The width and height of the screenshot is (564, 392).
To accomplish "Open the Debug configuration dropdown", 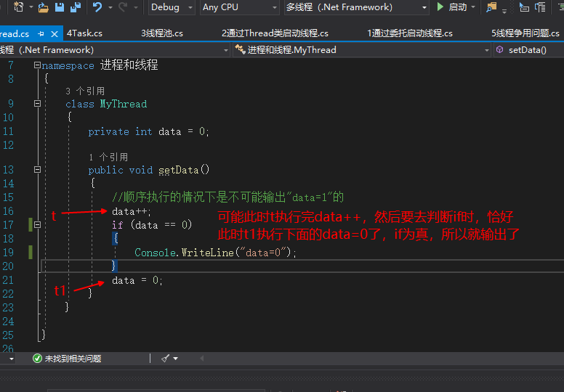I will (172, 7).
